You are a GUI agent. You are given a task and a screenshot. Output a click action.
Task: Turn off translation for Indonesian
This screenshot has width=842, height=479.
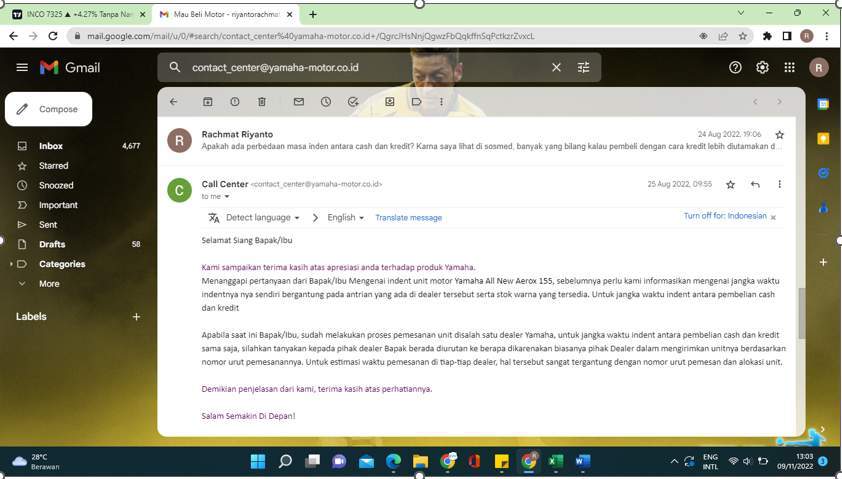tap(725, 216)
